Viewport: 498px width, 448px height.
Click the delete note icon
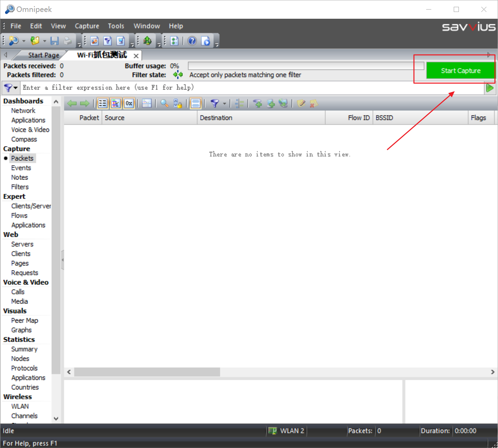(314, 104)
